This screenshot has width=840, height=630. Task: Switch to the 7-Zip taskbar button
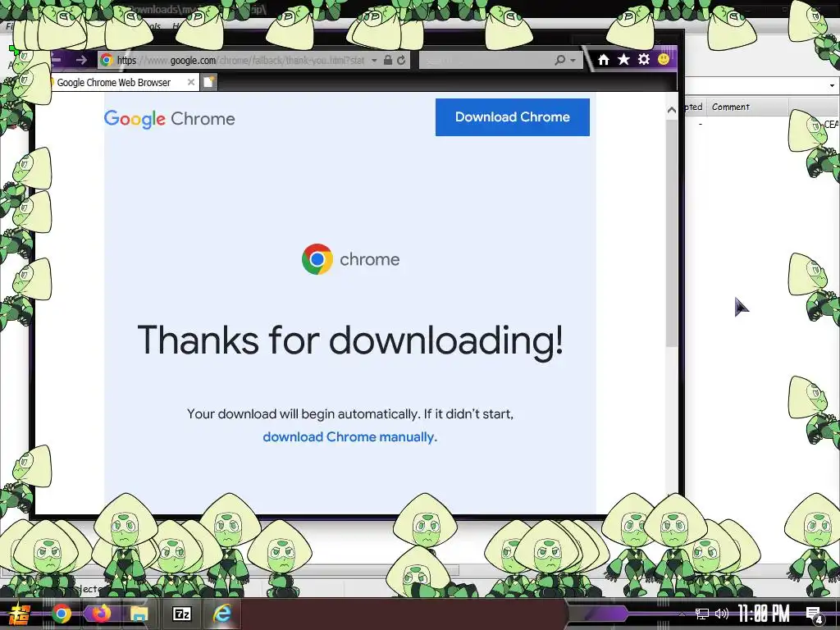[x=181, y=614]
